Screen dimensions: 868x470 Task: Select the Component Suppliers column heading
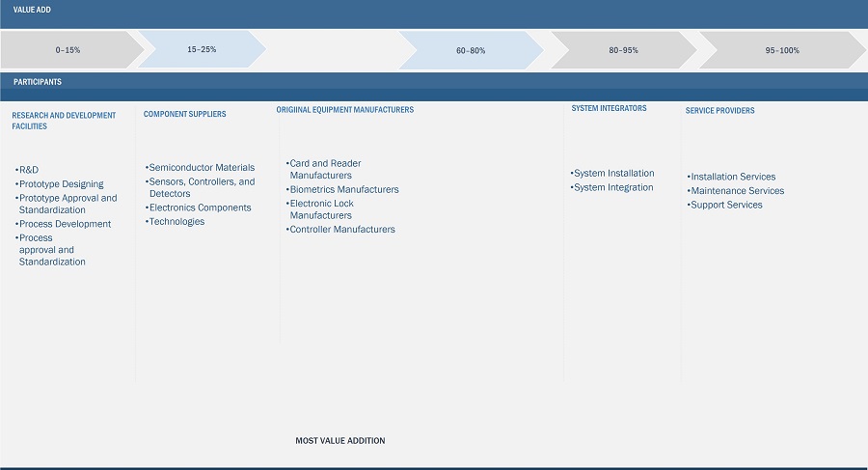coord(185,114)
